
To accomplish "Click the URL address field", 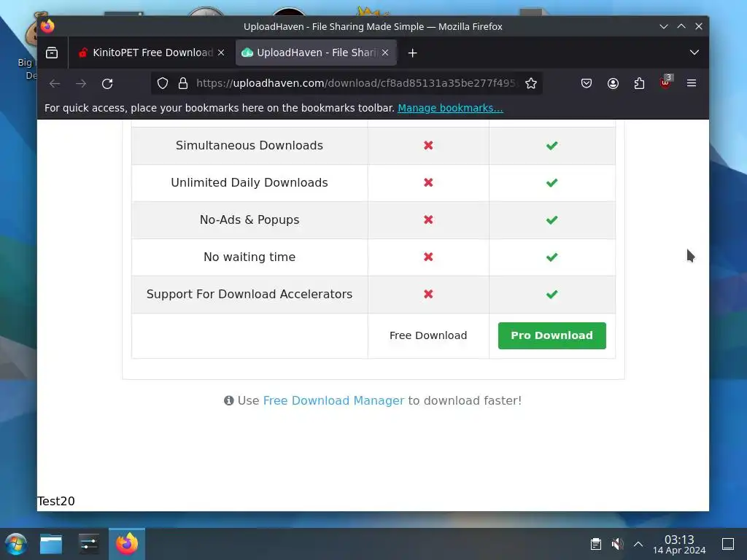I will pyautogui.click(x=356, y=83).
